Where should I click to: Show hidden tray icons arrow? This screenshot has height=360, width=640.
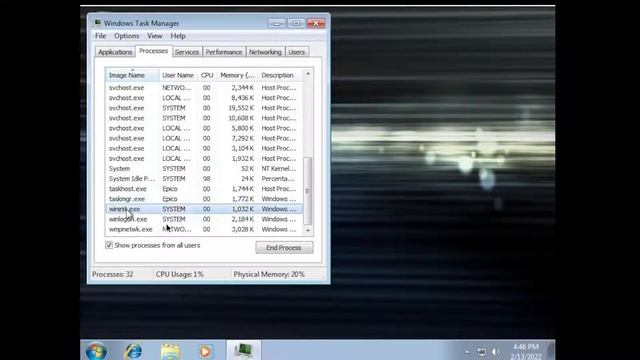(x=467, y=351)
